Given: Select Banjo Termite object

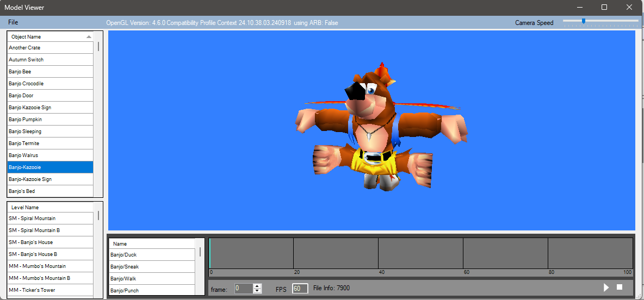Looking at the screenshot, I should (50, 143).
